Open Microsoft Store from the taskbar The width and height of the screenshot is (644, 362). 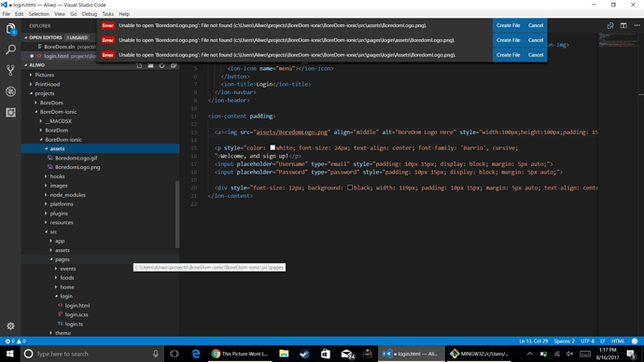326,354
